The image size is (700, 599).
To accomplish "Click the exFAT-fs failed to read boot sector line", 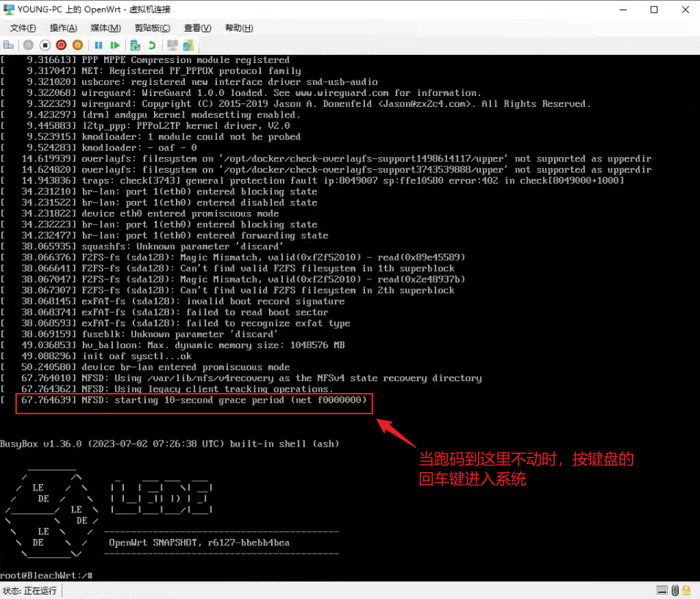I will coord(164,312).
